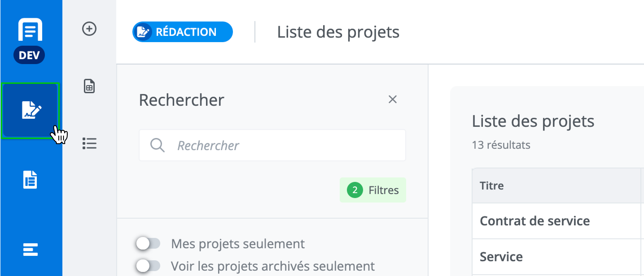
Task: Open the "Service" project row
Action: [x=501, y=257]
